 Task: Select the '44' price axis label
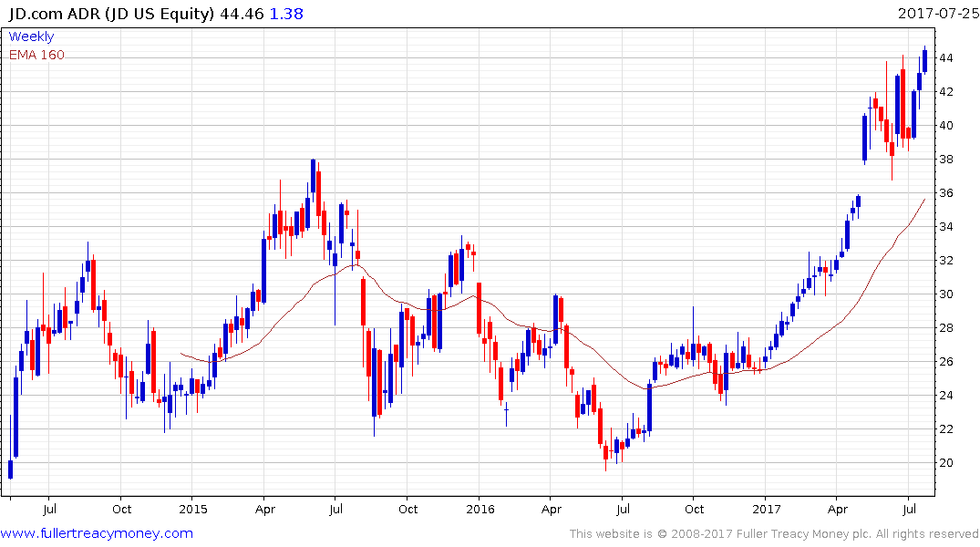click(x=945, y=58)
